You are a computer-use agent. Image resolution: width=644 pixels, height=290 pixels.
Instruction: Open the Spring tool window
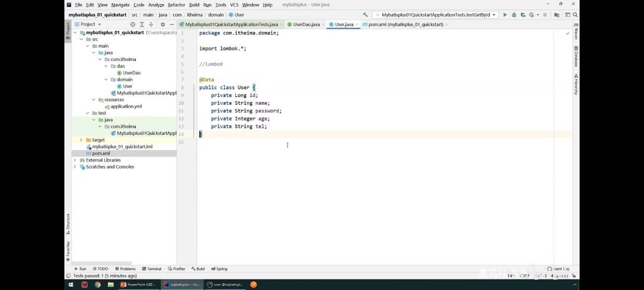[219, 269]
